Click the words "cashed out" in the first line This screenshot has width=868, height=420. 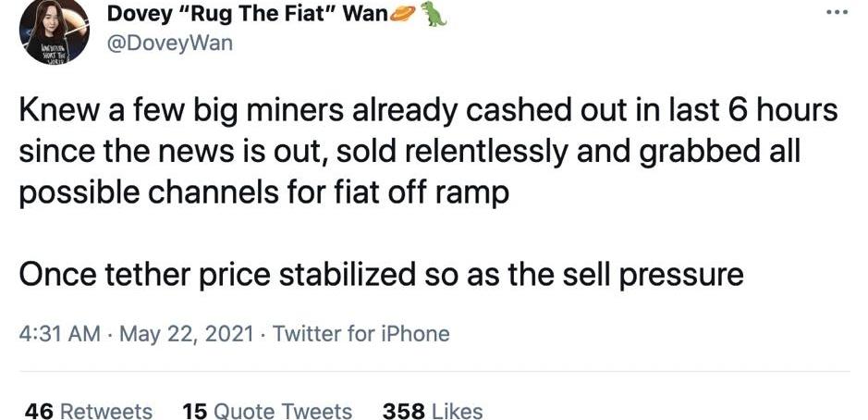pos(553,111)
